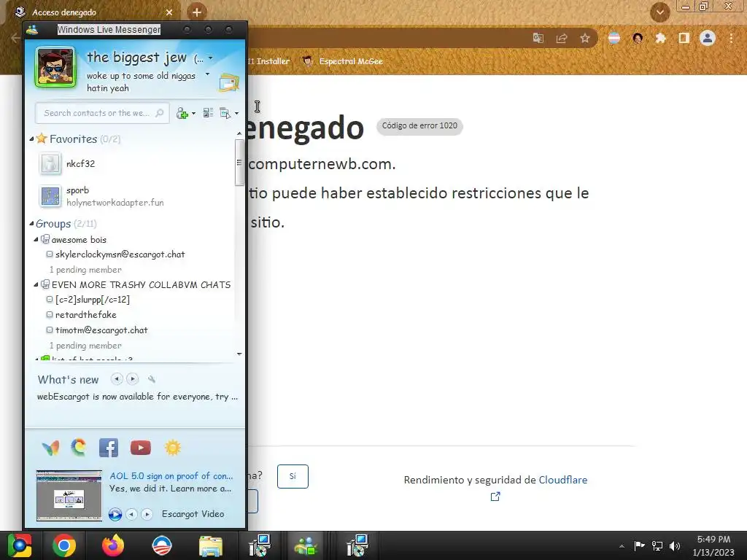
Task: Open a new browser tab
Action: (197, 12)
